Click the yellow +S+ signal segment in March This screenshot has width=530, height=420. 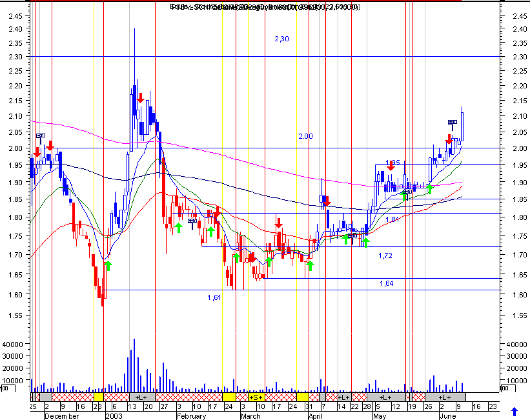click(x=256, y=397)
